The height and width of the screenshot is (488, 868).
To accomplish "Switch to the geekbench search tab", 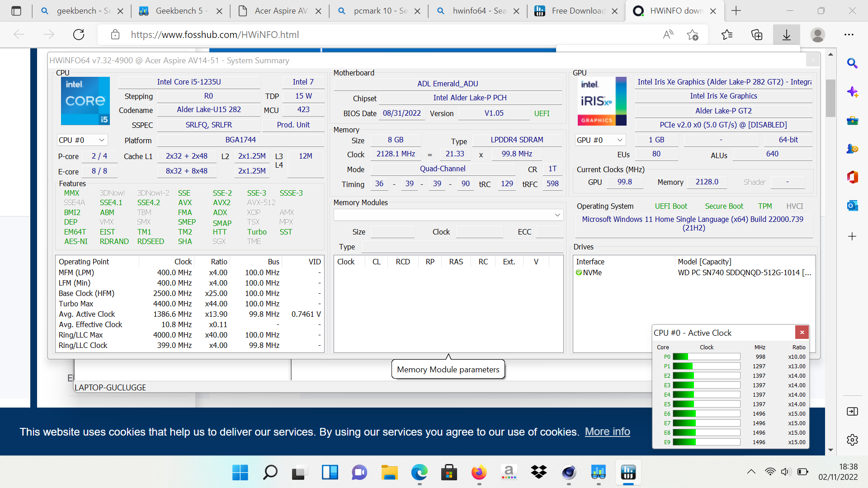I will 82,11.
